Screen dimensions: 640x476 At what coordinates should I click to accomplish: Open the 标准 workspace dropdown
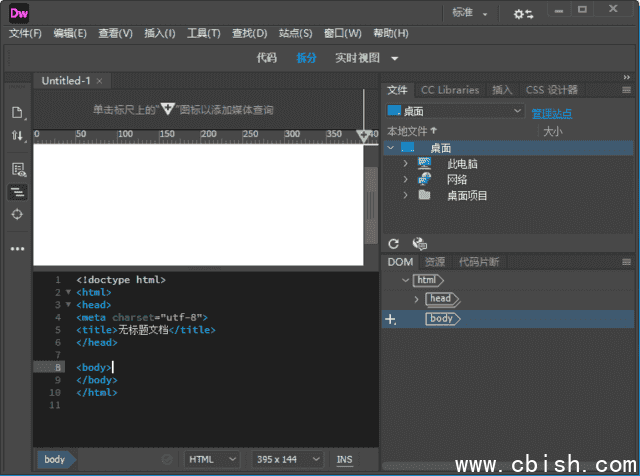(470, 13)
